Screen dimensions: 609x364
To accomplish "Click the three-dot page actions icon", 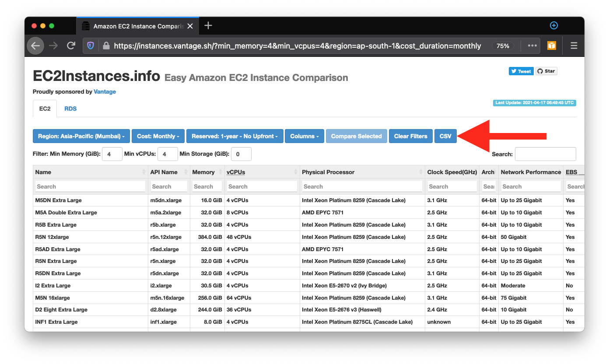I will [x=532, y=45].
